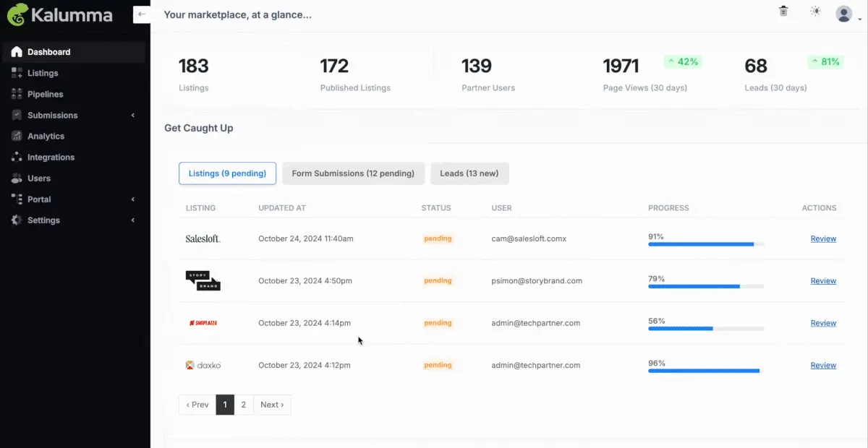
Task: Go to Next page of listings
Action: pos(272,405)
